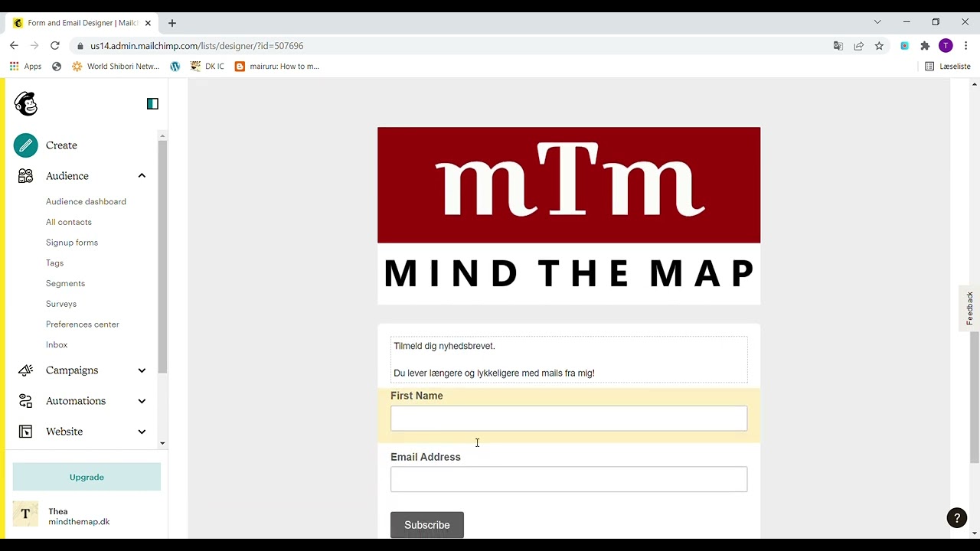This screenshot has width=980, height=551.
Task: Open the Læseliste reading list
Action: click(x=948, y=67)
